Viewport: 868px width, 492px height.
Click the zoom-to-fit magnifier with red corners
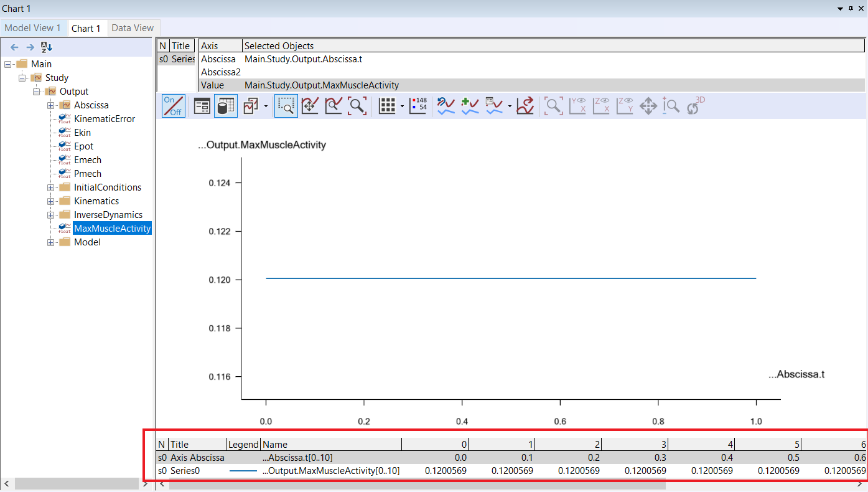click(x=357, y=106)
